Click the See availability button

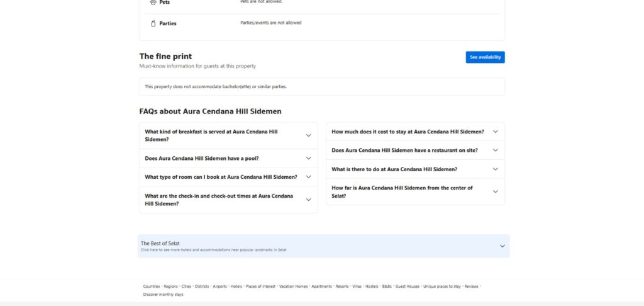coord(485,57)
